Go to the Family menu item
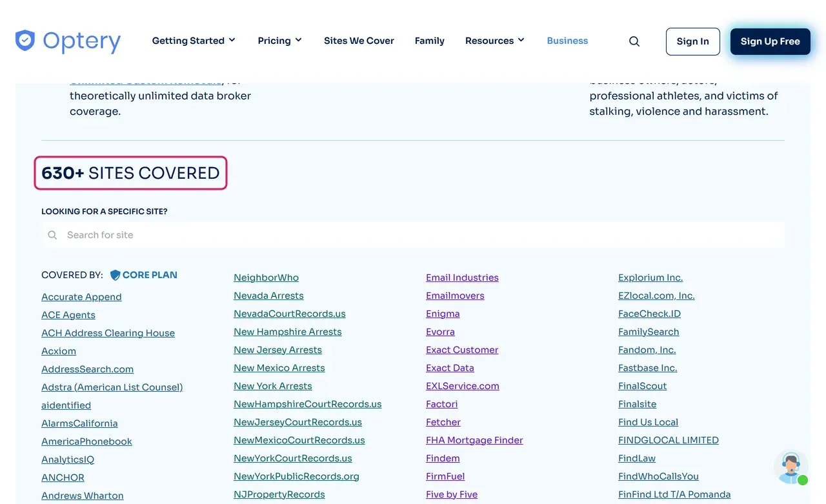Viewport: 826px width, 504px height. [x=430, y=41]
